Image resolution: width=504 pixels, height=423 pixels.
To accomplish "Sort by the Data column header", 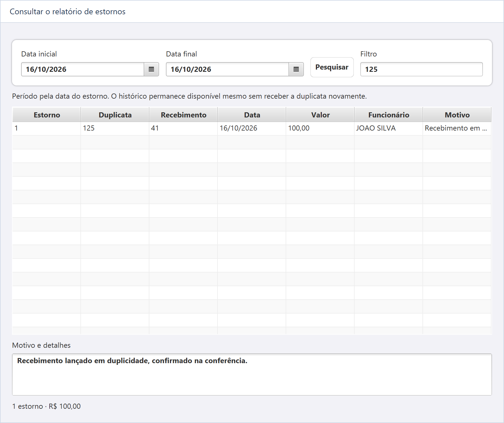I will pyautogui.click(x=252, y=115).
